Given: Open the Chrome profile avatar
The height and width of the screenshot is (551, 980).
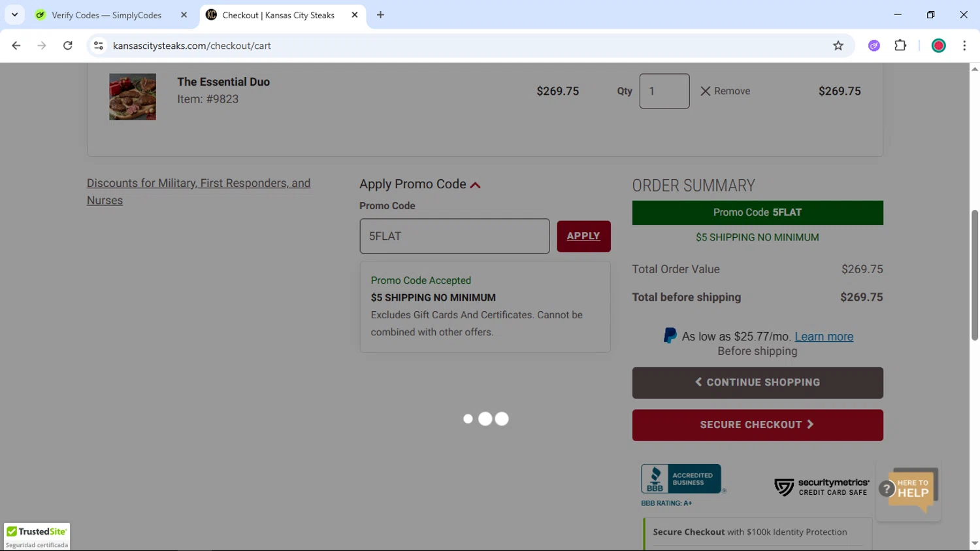Looking at the screenshot, I should click(x=939, y=46).
